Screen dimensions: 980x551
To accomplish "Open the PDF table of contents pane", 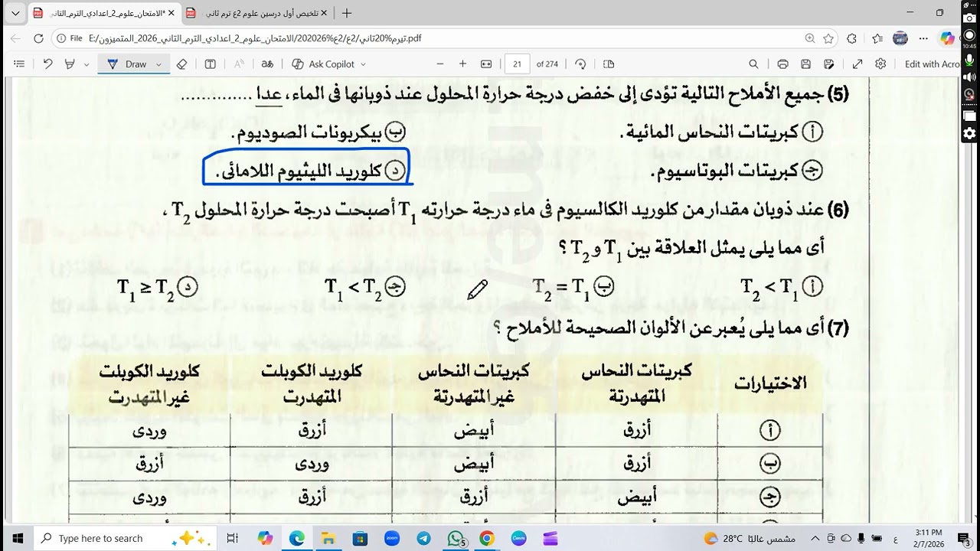I will click(19, 64).
